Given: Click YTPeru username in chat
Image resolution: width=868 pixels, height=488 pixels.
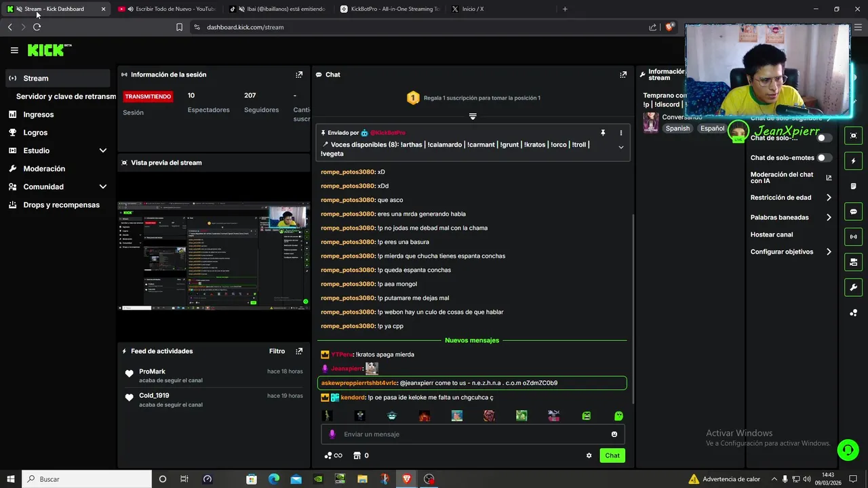Looking at the screenshot, I should coord(342,354).
